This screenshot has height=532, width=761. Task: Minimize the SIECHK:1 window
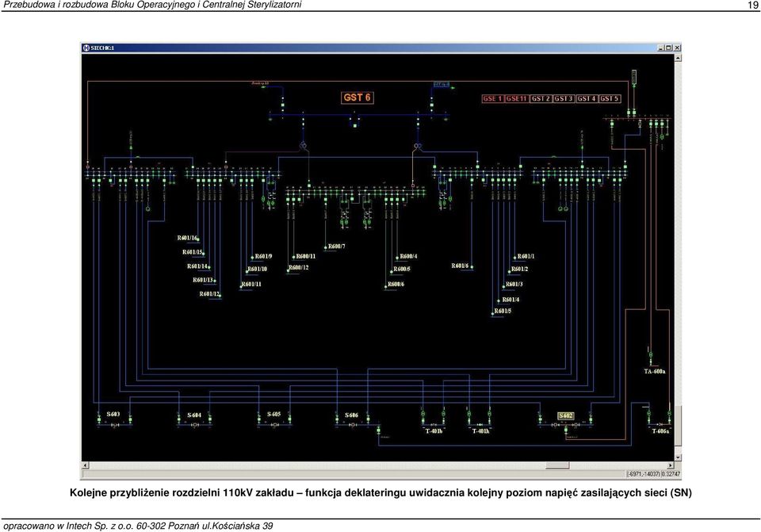click(x=661, y=48)
